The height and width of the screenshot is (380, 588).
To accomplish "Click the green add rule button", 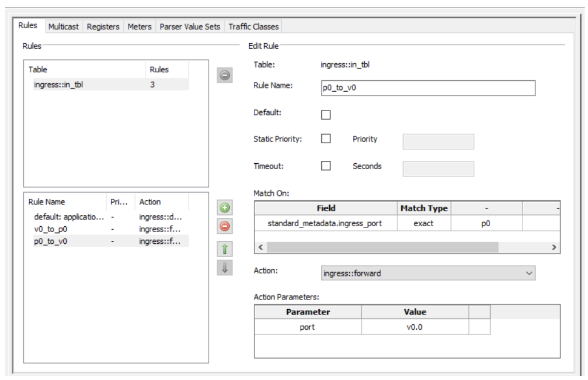I will [x=224, y=208].
